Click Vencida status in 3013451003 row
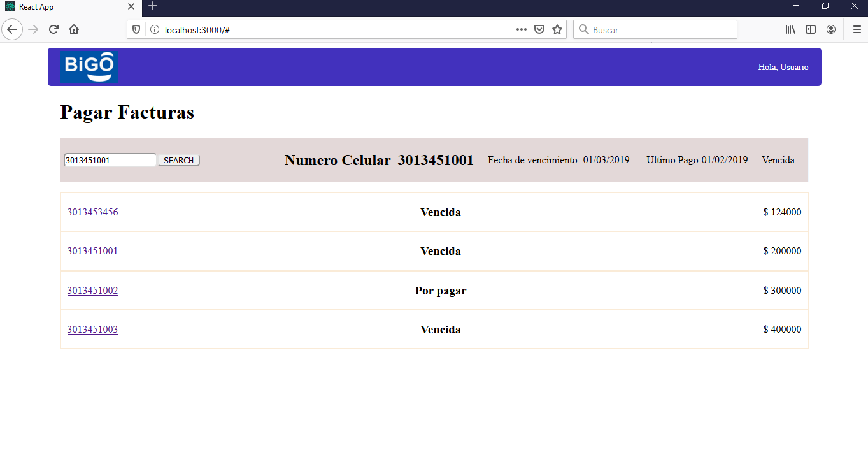Screen dimensions: 868x457 tap(441, 330)
